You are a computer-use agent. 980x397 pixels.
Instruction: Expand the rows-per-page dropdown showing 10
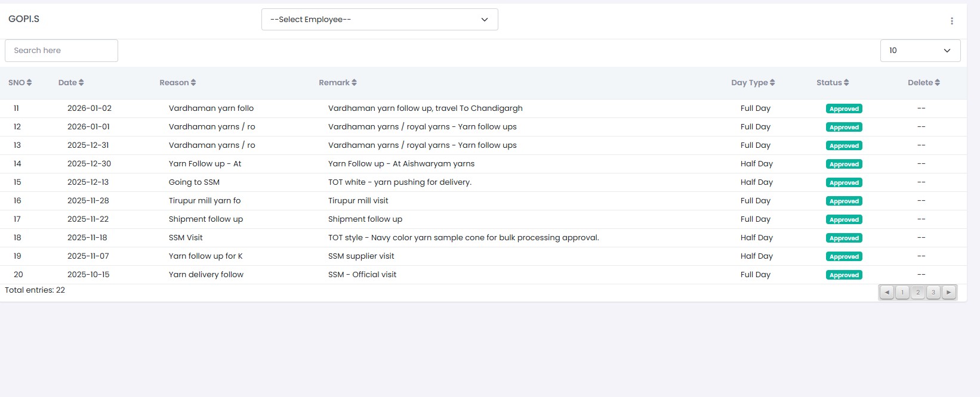(920, 51)
